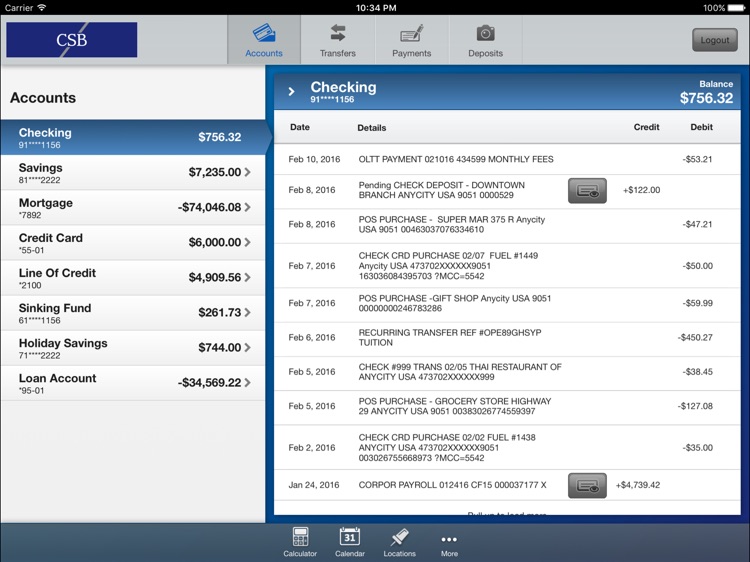Select the Mortgage account name
The image size is (750, 562).
coord(46,203)
